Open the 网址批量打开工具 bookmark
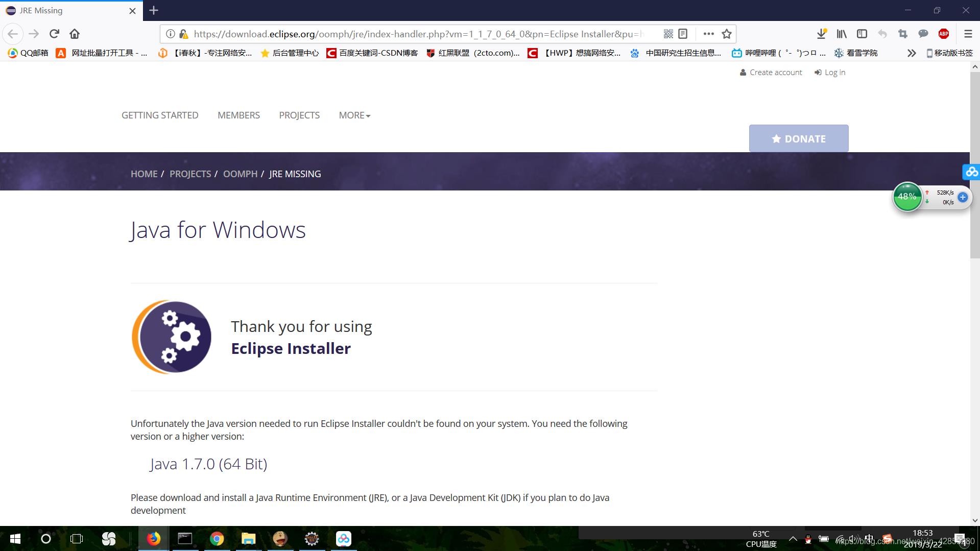 [102, 53]
